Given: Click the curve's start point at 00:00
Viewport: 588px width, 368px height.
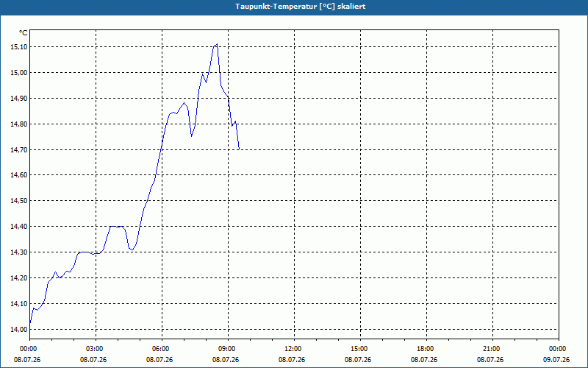Looking at the screenshot, I should point(30,322).
